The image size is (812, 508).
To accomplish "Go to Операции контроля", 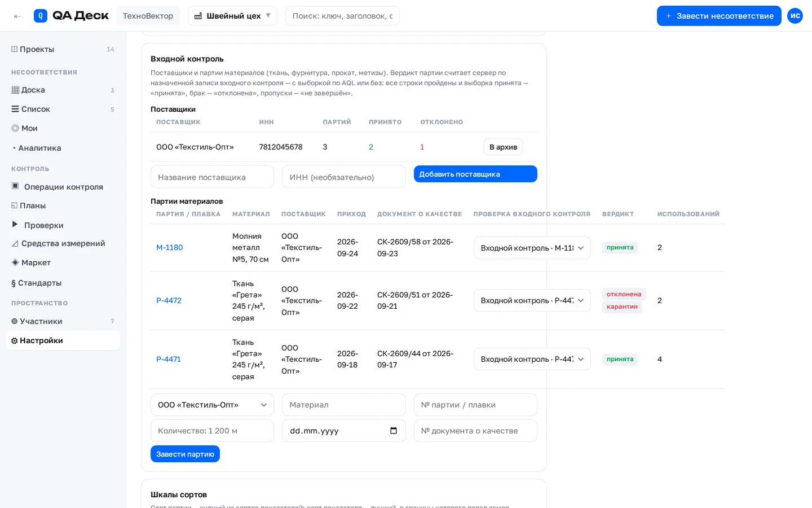I will click(63, 187).
